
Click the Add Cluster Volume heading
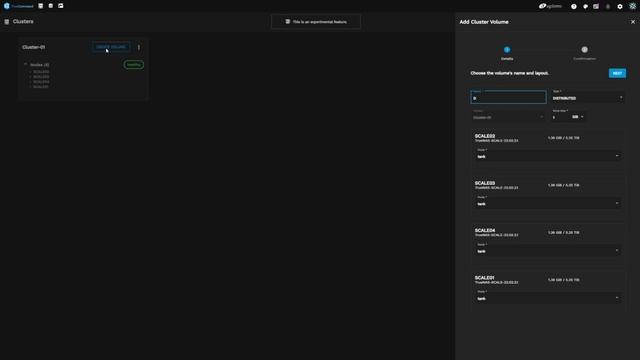(484, 22)
